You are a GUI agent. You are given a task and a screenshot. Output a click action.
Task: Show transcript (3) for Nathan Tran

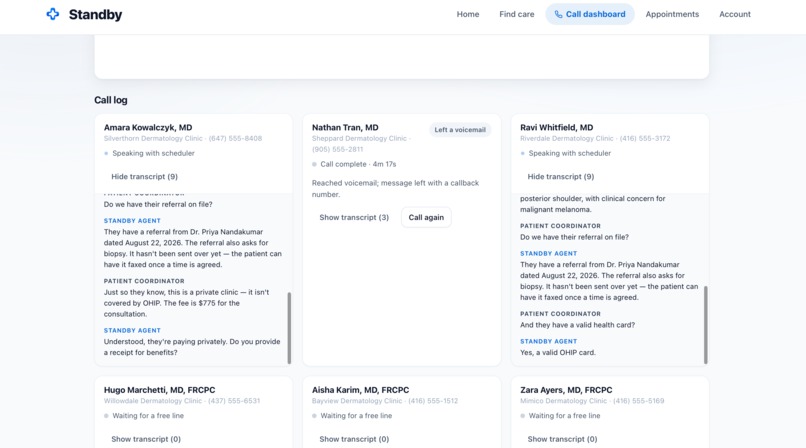tap(354, 217)
